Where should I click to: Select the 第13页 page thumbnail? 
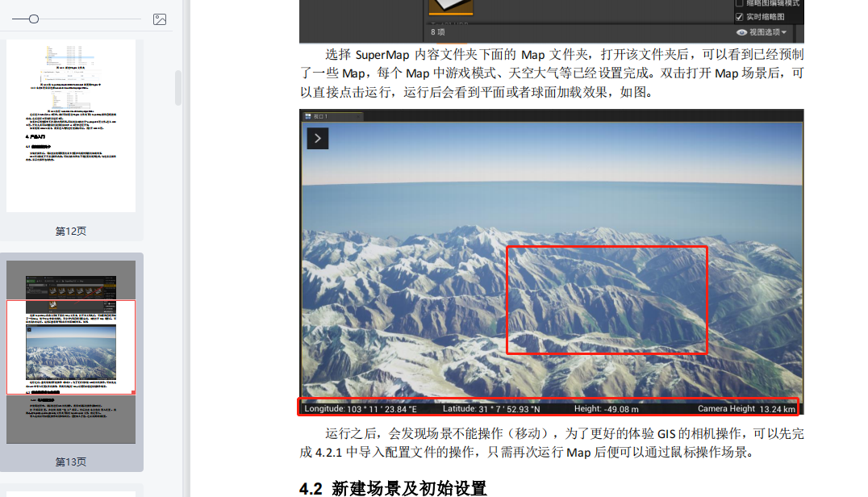[71, 352]
